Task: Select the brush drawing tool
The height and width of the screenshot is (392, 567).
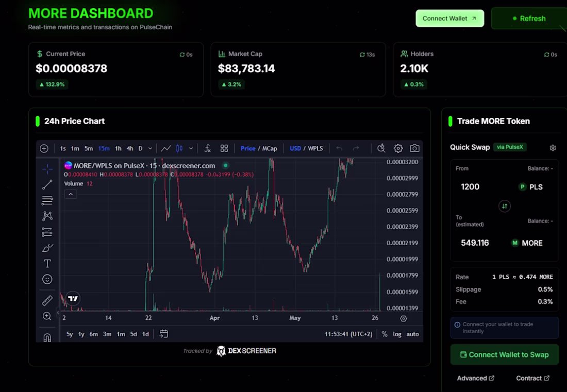Action: pos(47,247)
